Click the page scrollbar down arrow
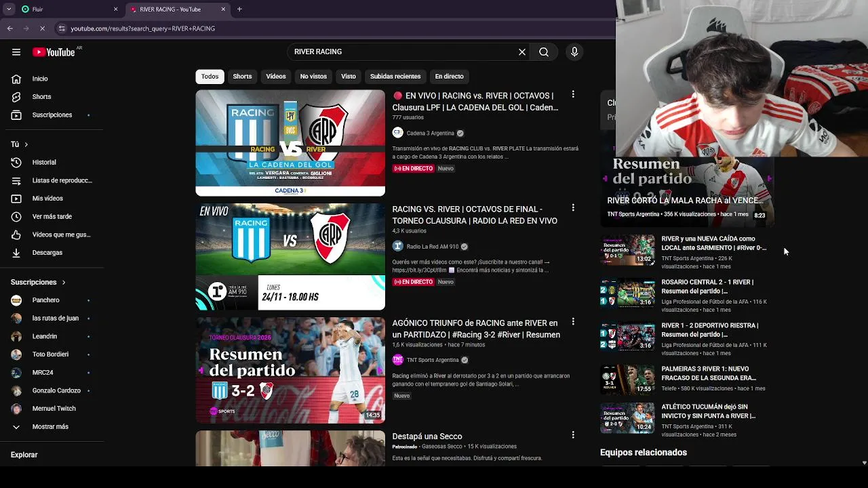Image resolution: width=868 pixels, height=488 pixels. pos(864,462)
